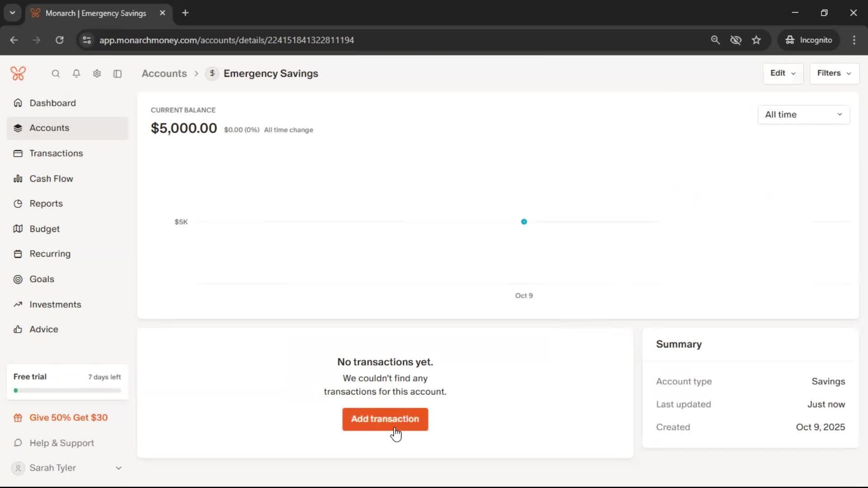Expand the Edit dropdown
Image resolution: width=868 pixels, height=488 pixels.
pyautogui.click(x=783, y=73)
